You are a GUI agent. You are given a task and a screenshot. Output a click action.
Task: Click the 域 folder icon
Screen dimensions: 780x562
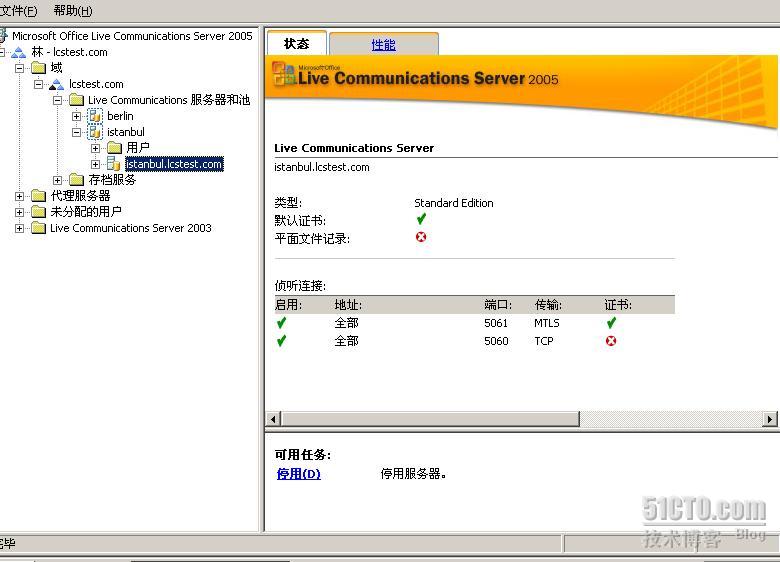click(x=38, y=68)
